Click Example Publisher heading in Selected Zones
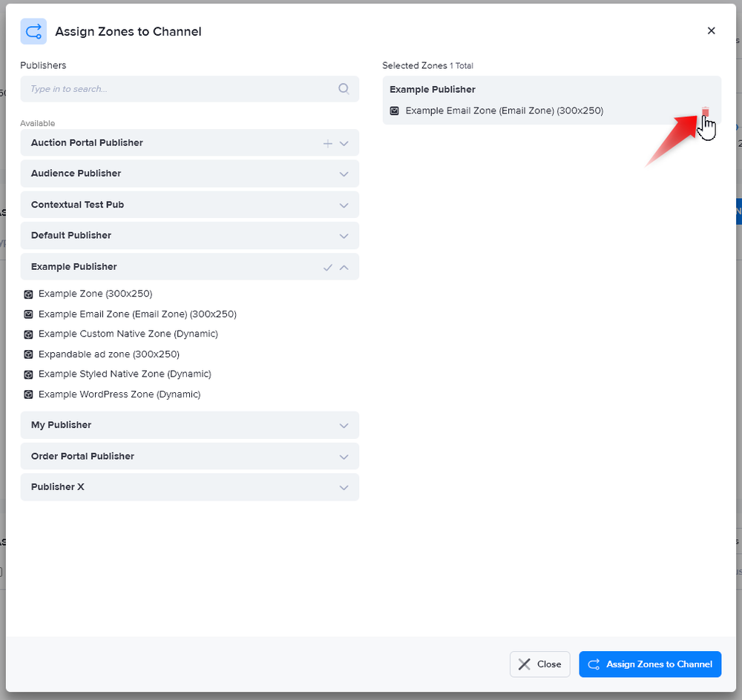Image resolution: width=742 pixels, height=700 pixels. (x=433, y=90)
